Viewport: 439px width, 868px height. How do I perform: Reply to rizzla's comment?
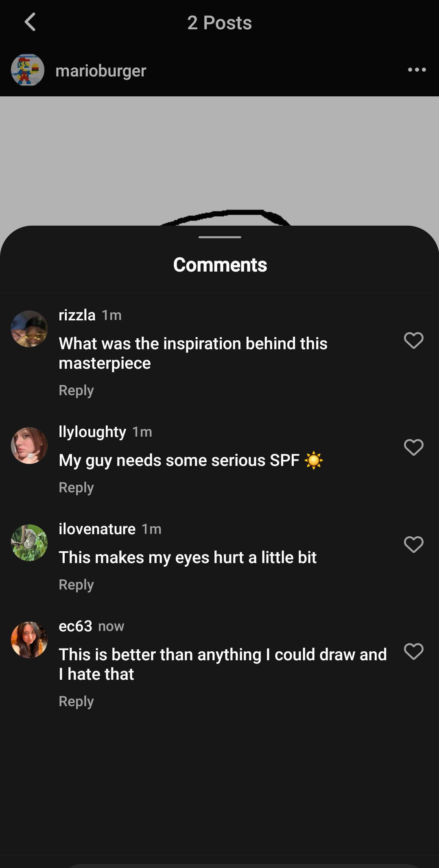pyautogui.click(x=76, y=390)
